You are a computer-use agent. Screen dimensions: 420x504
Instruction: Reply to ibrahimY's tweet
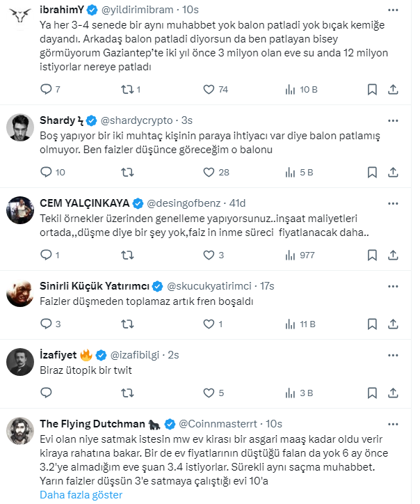(x=47, y=89)
